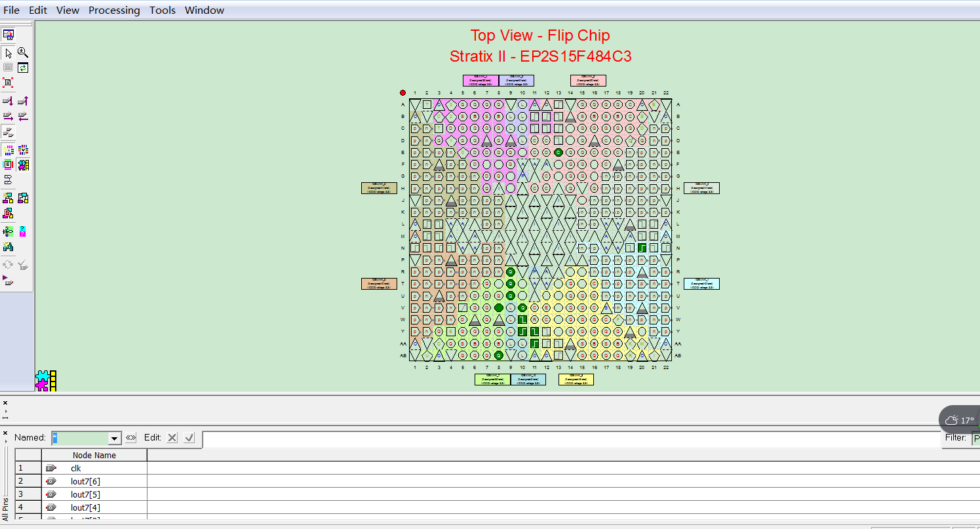Activate the magnifier Zoom tool

(x=23, y=53)
